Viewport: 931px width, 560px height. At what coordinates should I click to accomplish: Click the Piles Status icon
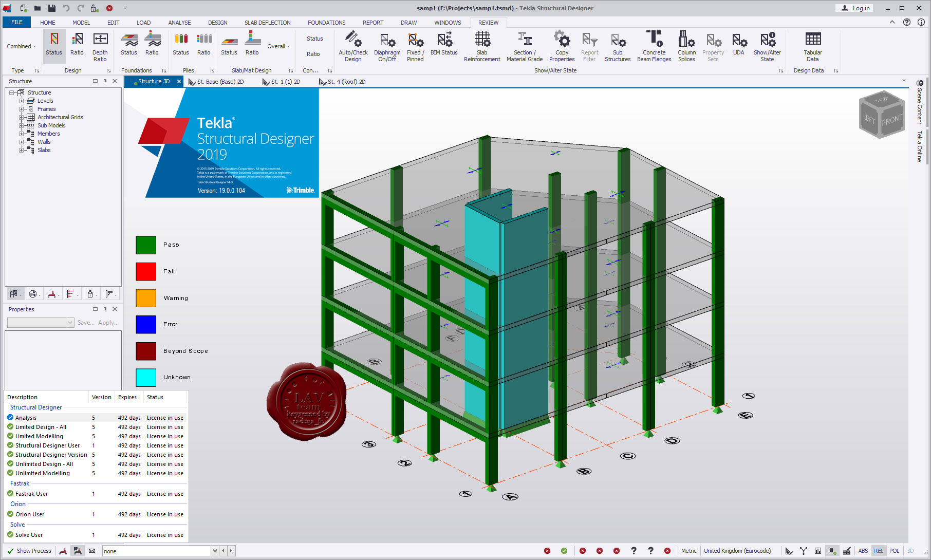point(181,44)
